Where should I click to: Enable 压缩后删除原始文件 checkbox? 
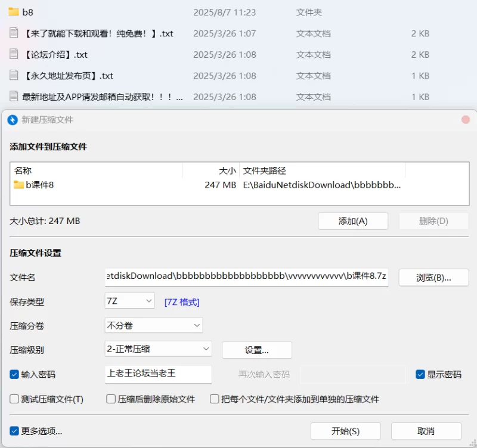coord(111,399)
